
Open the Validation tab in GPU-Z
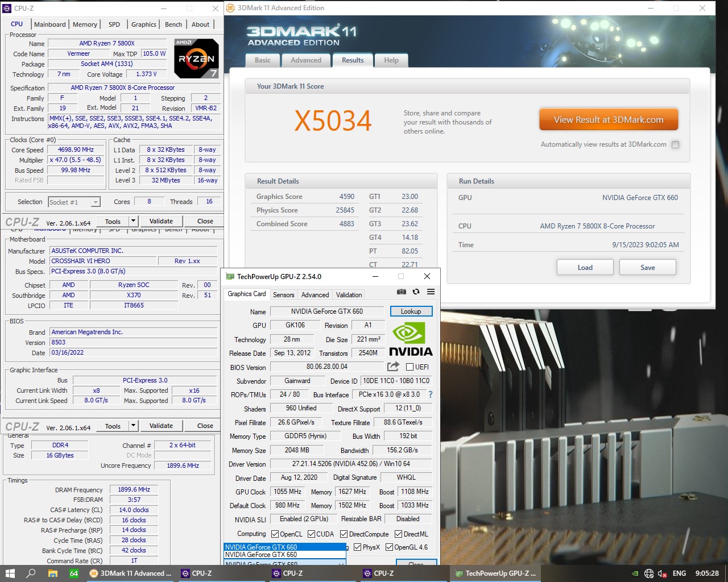349,295
